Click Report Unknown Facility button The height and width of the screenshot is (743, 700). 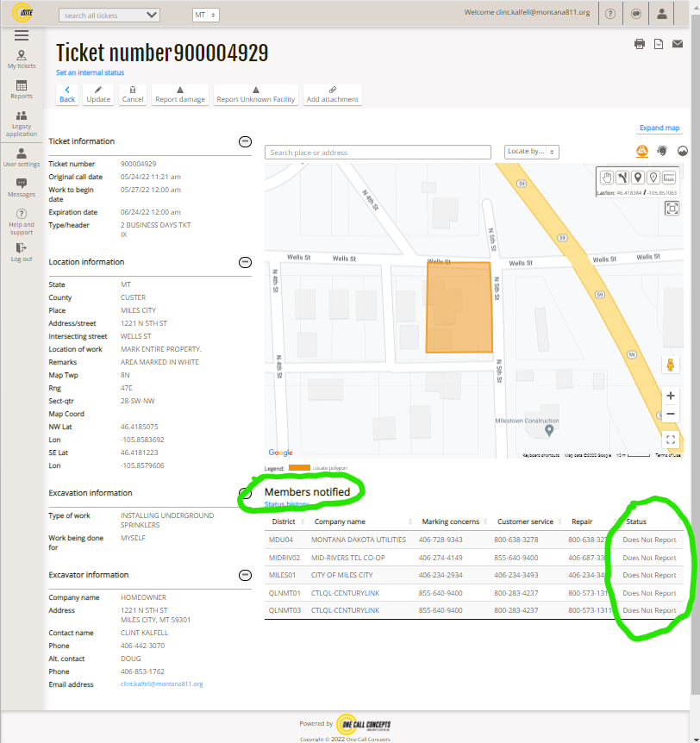[x=256, y=95]
